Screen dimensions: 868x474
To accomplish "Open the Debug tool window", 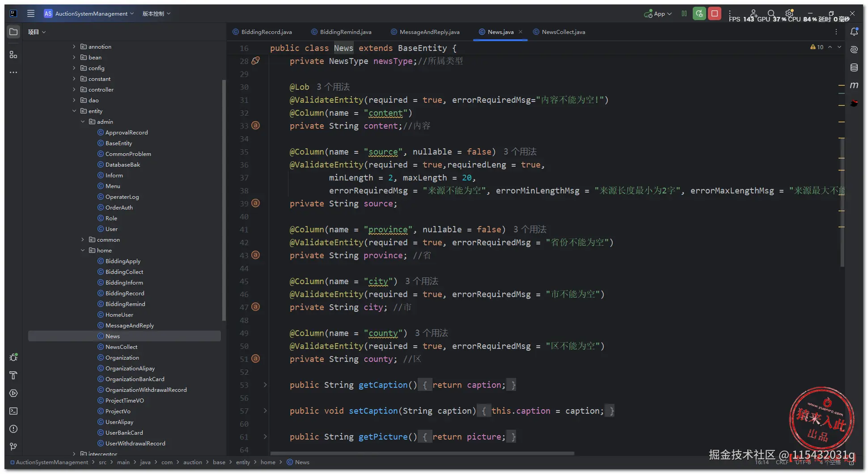I will coord(13,357).
